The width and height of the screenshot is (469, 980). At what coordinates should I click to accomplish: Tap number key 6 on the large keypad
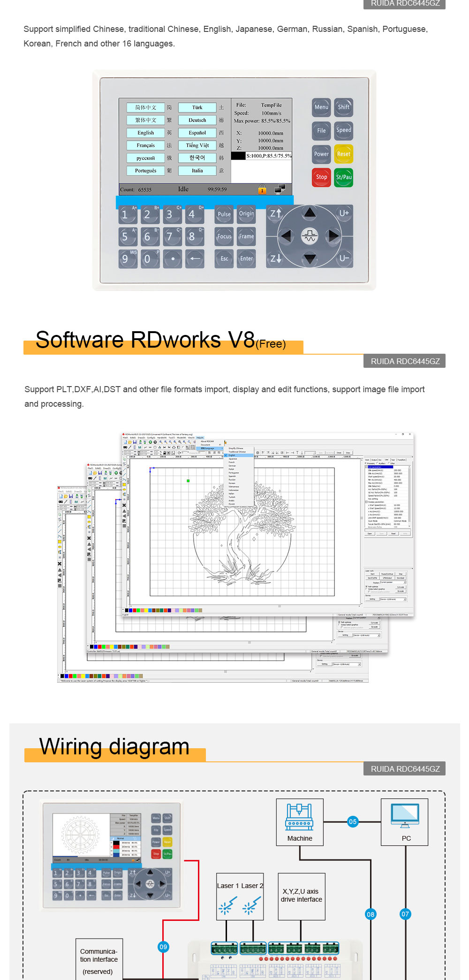click(x=150, y=237)
